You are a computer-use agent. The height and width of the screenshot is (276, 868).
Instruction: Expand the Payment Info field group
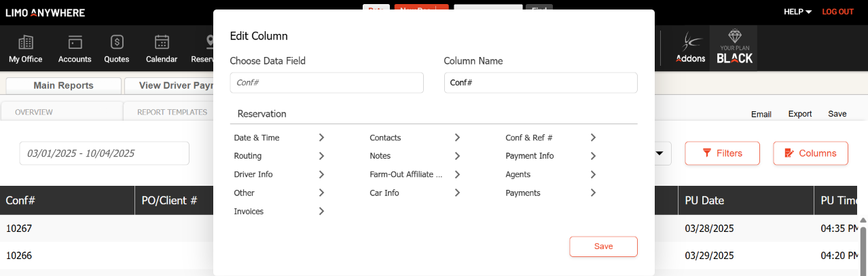tap(550, 156)
